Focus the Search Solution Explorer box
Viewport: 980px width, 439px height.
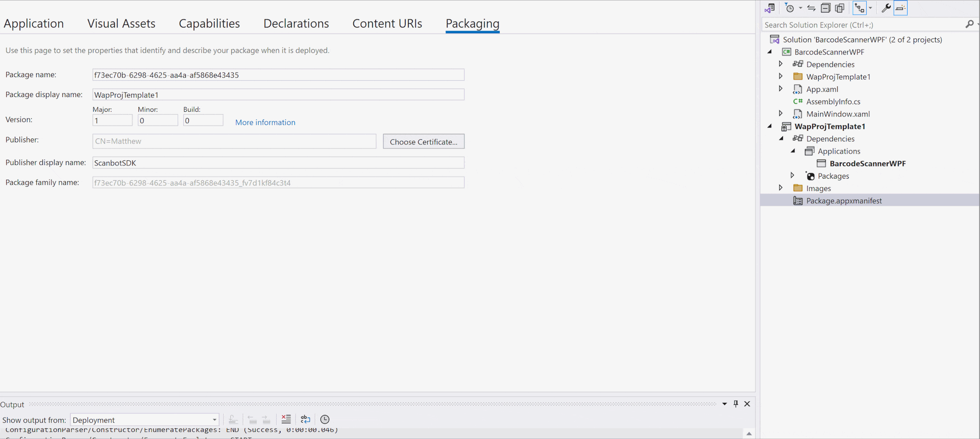(863, 25)
